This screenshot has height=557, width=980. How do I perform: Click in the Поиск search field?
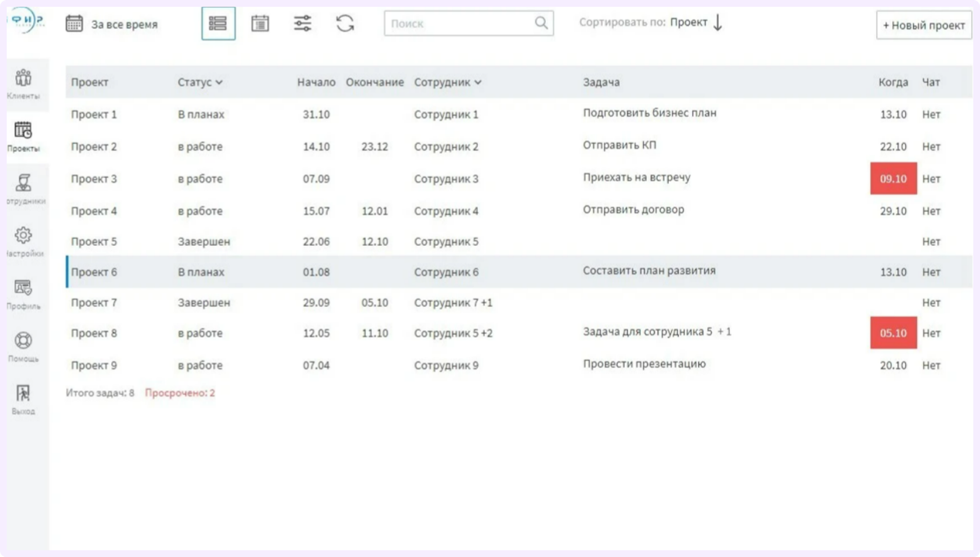coord(468,23)
